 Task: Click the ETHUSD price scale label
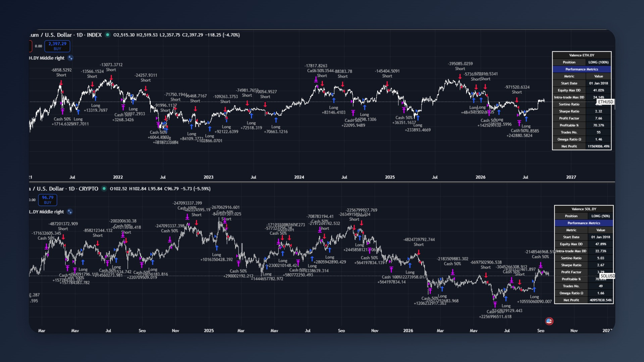pyautogui.click(x=605, y=102)
